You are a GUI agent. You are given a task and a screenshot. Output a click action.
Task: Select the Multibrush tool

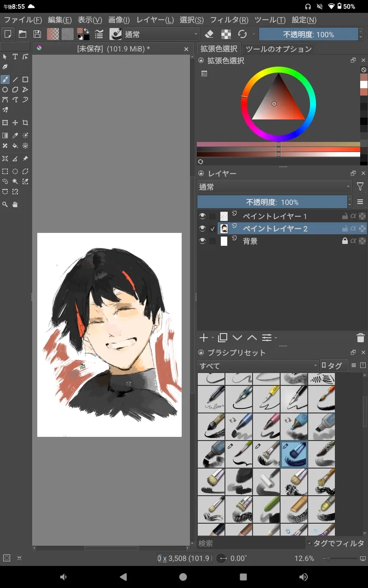5,110
